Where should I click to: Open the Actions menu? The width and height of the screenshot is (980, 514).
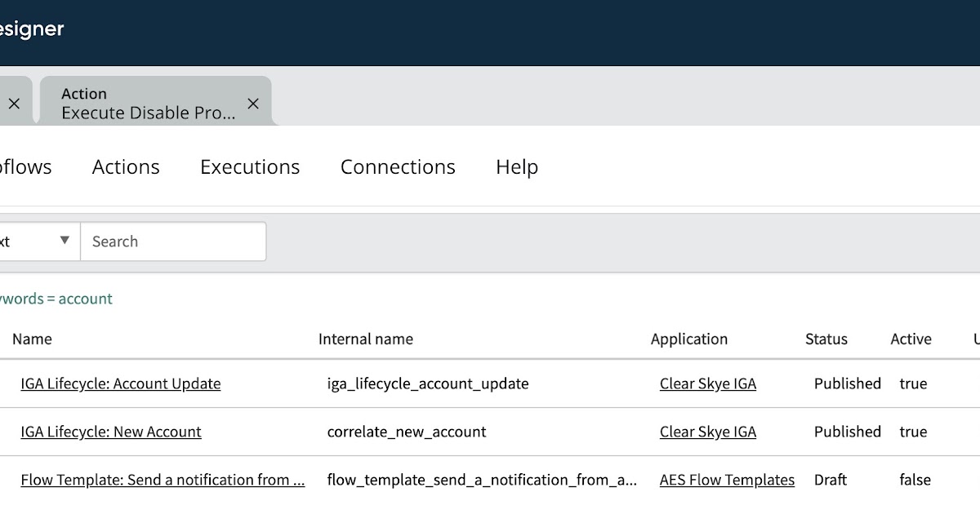pyautogui.click(x=126, y=166)
